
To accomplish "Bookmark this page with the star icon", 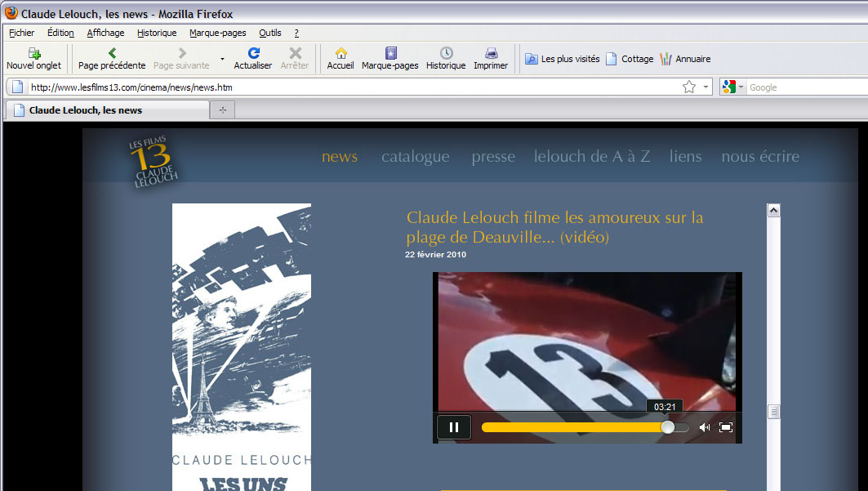I will [x=689, y=87].
